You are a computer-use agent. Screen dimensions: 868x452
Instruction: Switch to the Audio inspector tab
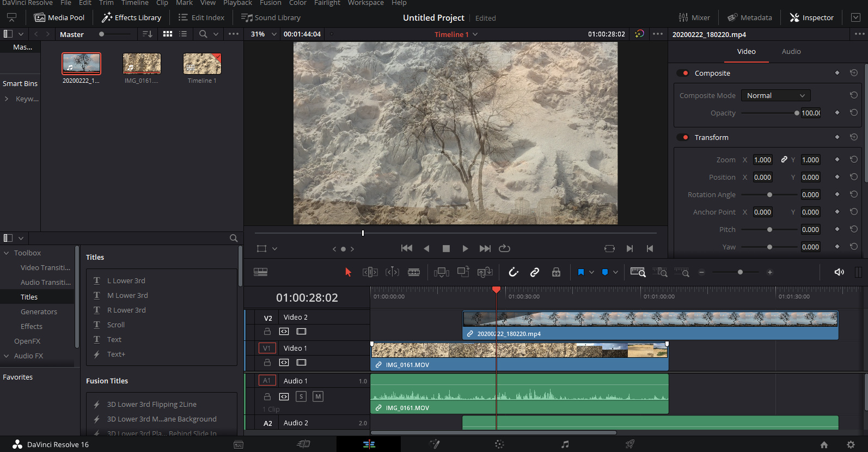point(791,51)
